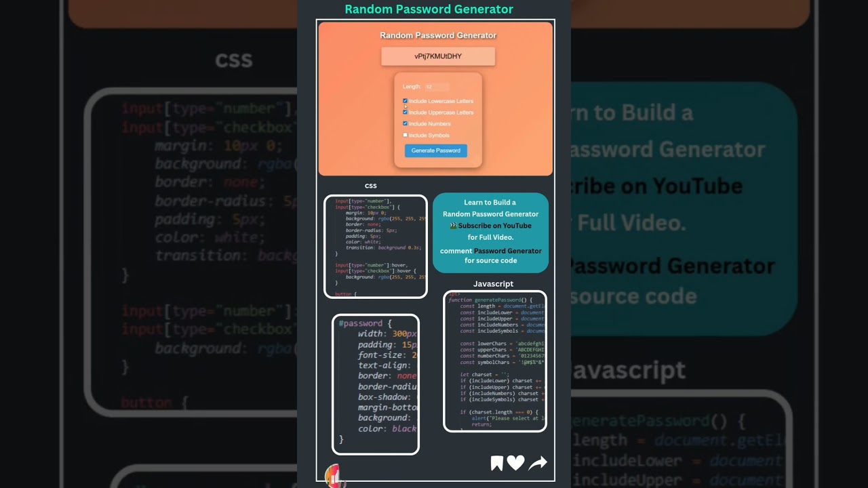Click Learn to Build a text
Screen dimensions: 868x488
(x=490, y=203)
